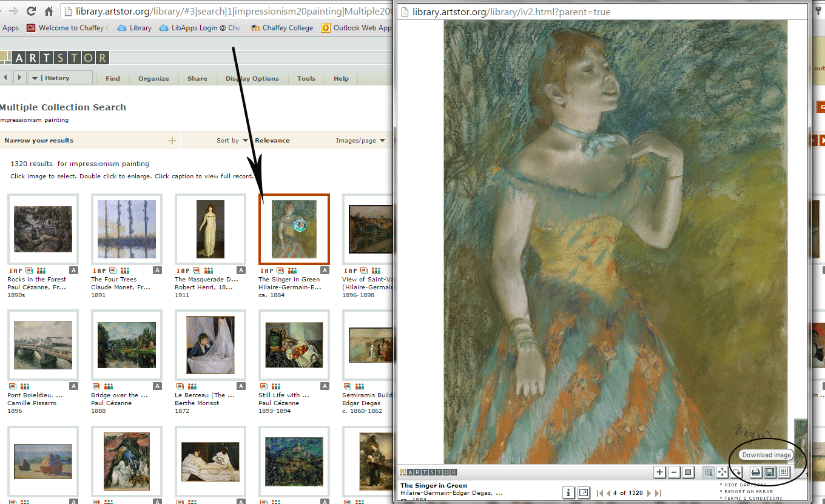Screen dimensions: 825x504
Task: Click the Report an Error link
Action: [x=749, y=491]
